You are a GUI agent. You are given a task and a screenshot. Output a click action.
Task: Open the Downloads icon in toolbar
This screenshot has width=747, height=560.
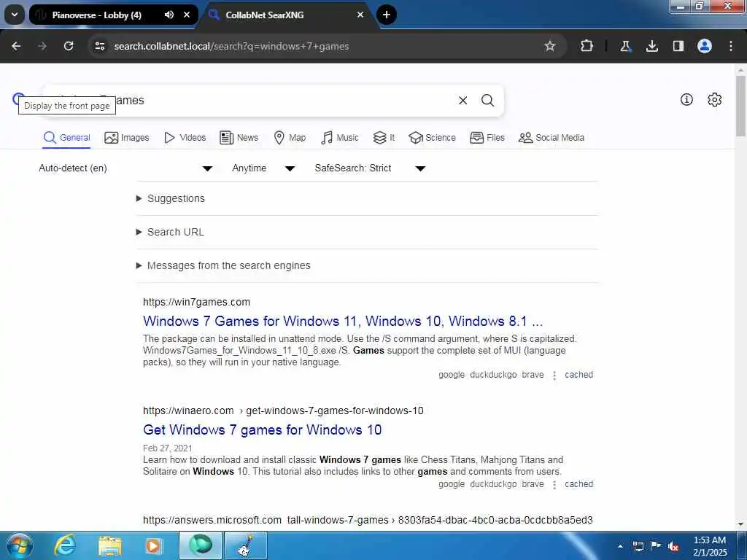tap(651, 46)
